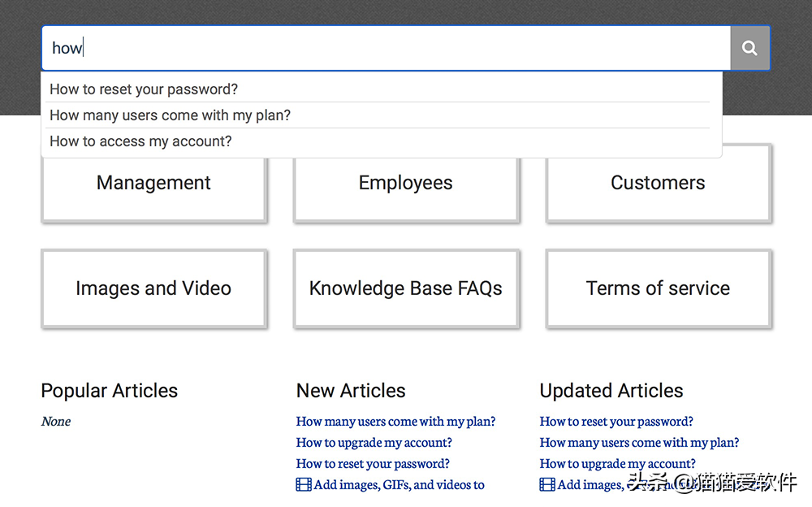Viewport: 812px width, 507px height.
Task: Click the film icon in Updated Articles
Action: tap(546, 485)
